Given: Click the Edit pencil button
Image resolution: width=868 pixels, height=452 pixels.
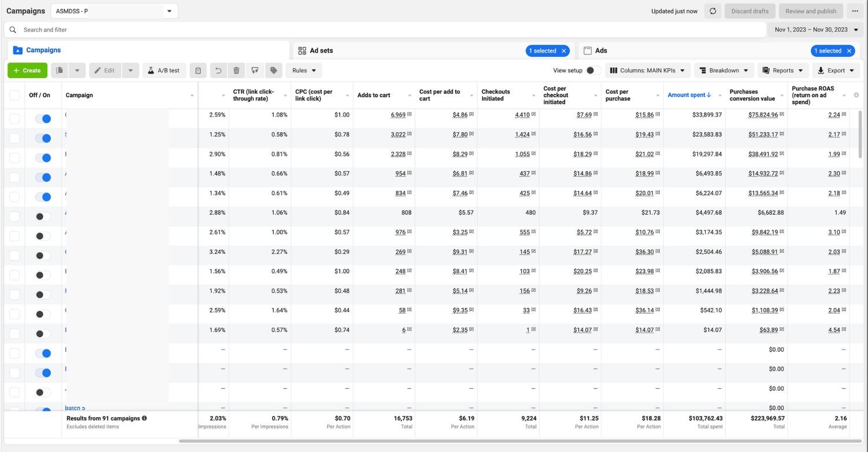Looking at the screenshot, I should 105,71.
